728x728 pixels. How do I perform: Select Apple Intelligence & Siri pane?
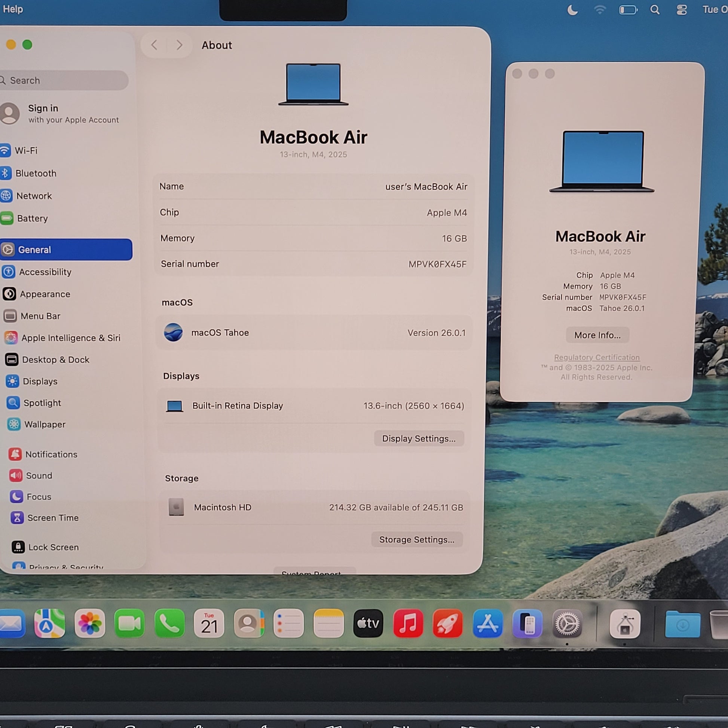click(x=70, y=338)
